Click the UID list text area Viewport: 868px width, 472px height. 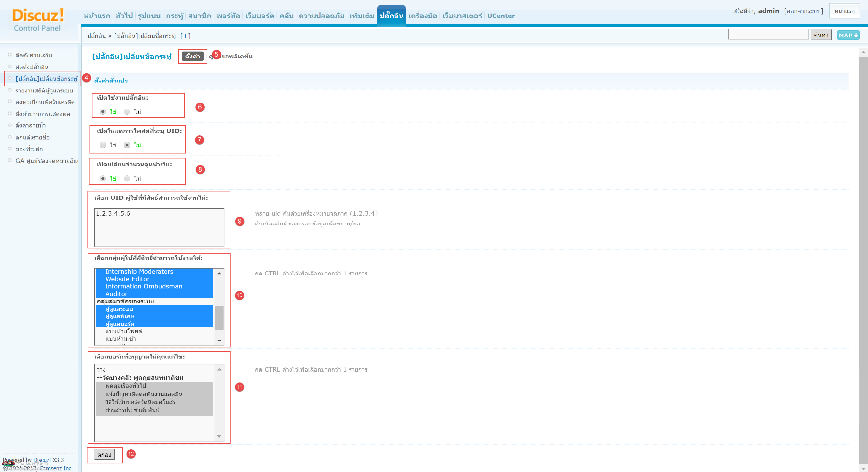coord(159,227)
